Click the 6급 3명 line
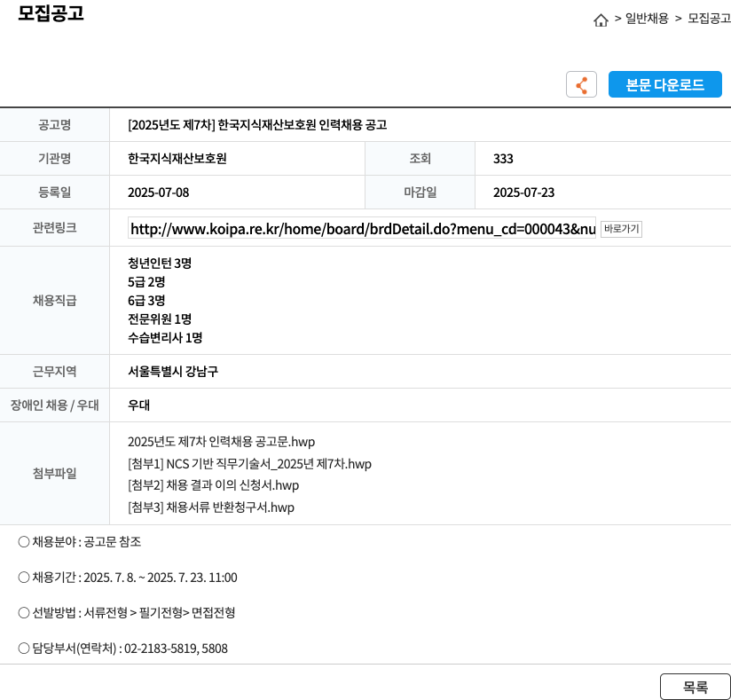The image size is (731, 700). pos(146,301)
